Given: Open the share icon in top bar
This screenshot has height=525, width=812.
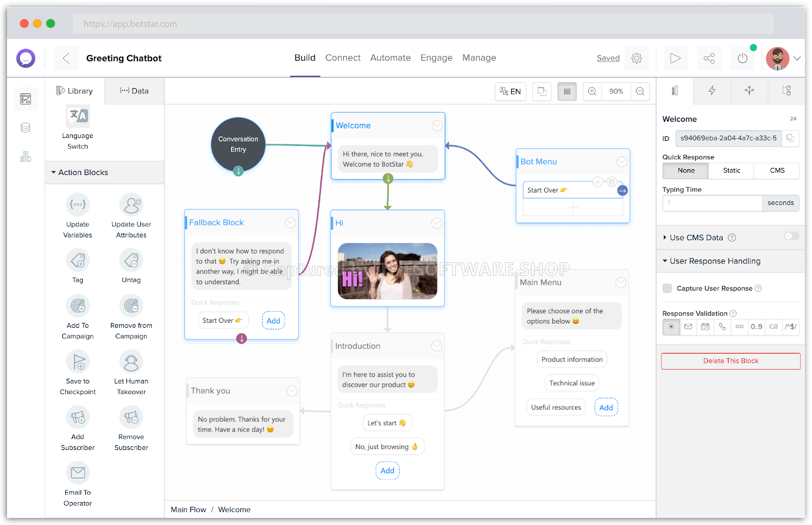Looking at the screenshot, I should pos(709,58).
